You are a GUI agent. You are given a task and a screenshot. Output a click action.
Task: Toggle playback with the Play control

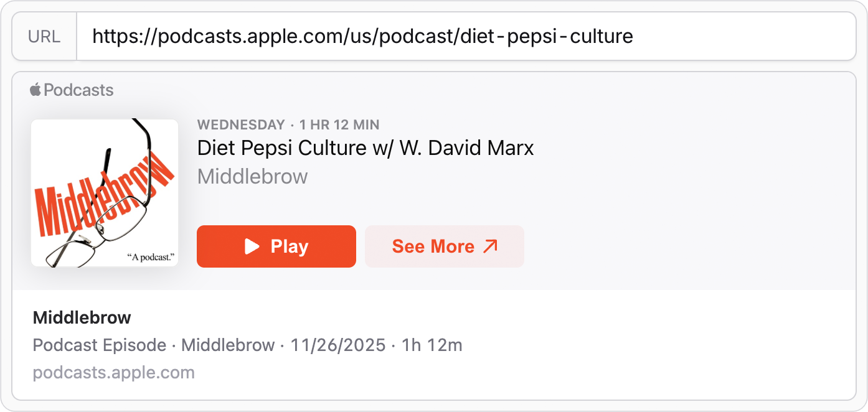[276, 246]
